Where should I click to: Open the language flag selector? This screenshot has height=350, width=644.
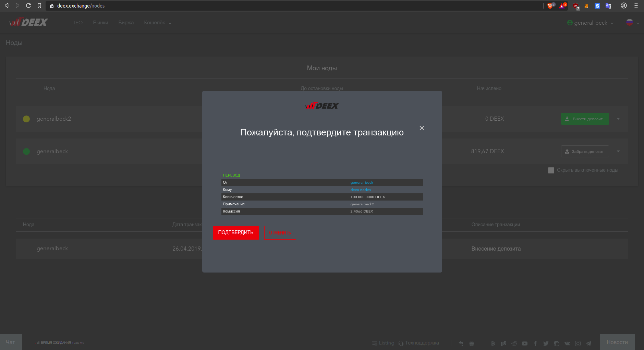point(632,23)
